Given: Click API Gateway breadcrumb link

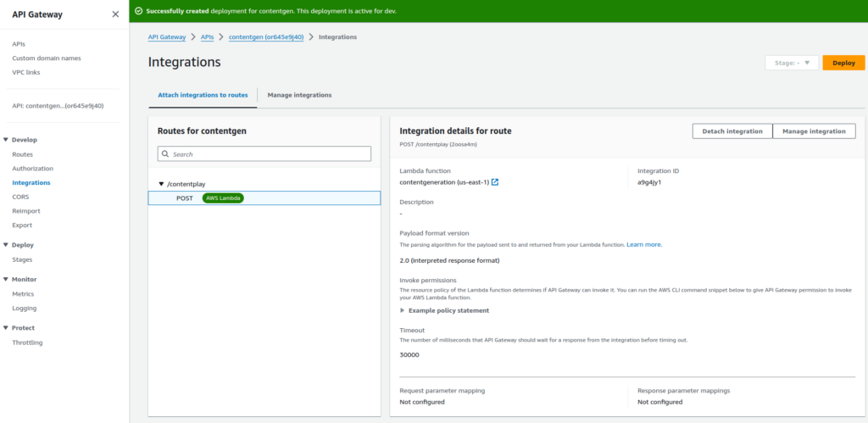Looking at the screenshot, I should point(167,36).
